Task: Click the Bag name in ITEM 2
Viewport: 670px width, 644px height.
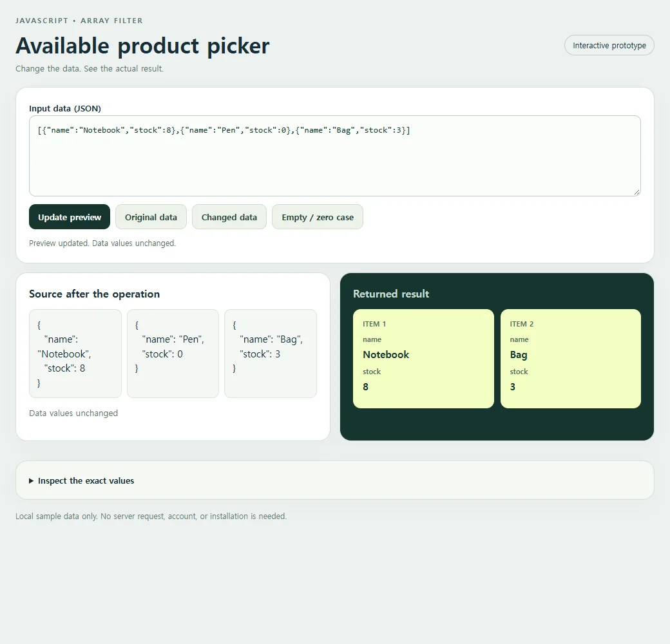Action: click(x=519, y=355)
